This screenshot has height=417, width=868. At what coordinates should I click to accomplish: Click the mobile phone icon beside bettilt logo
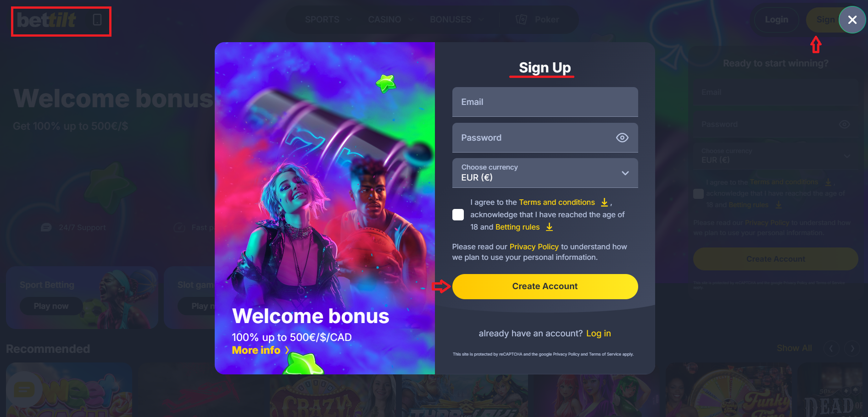point(97,20)
